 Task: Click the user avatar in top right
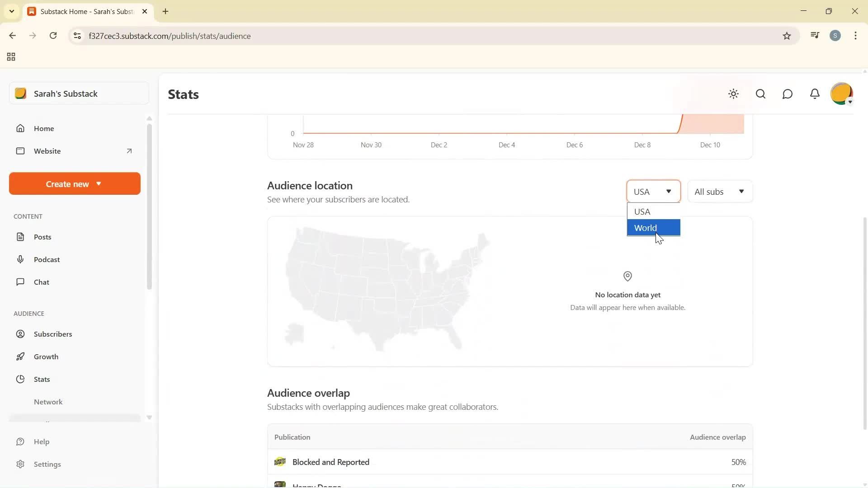tap(842, 93)
